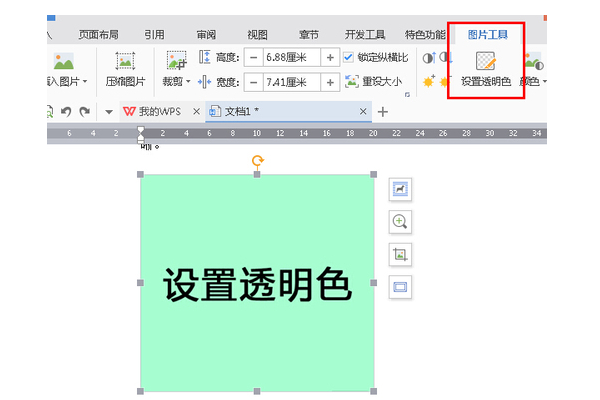Expand the quick access toolbar dropdown arrow

click(x=109, y=112)
